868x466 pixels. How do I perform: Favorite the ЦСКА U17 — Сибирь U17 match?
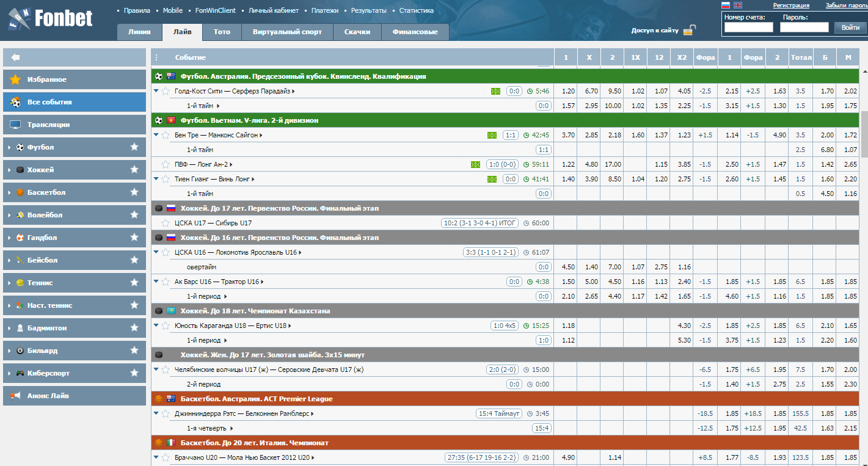[x=166, y=223]
